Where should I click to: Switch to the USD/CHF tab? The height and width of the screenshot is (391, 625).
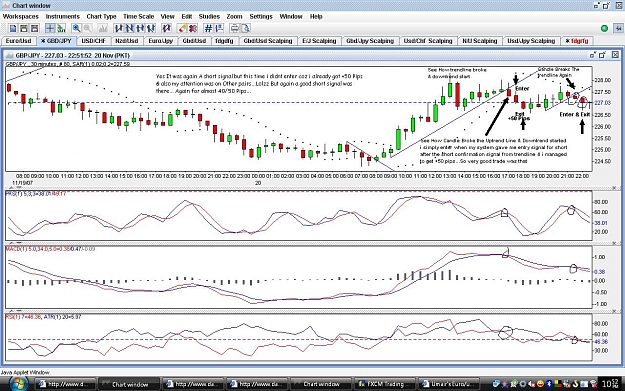[94, 41]
